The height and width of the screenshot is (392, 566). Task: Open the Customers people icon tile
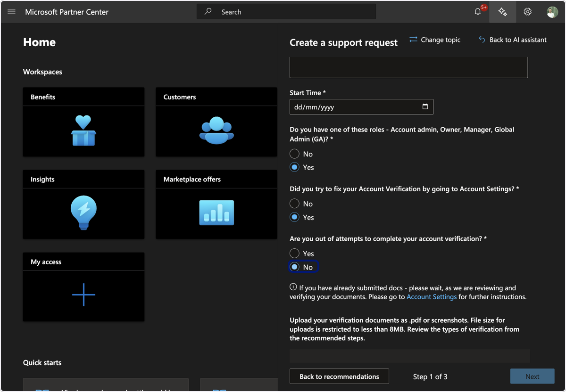click(216, 131)
